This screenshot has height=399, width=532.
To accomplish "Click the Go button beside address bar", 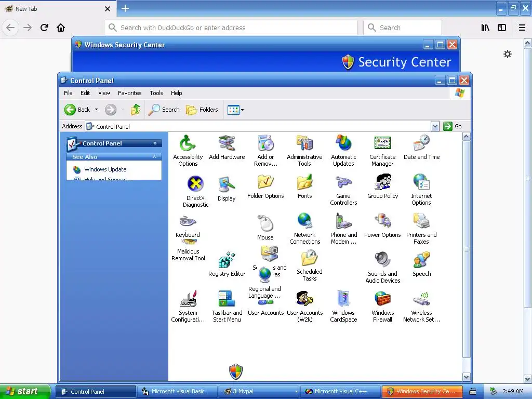I will coord(453,126).
